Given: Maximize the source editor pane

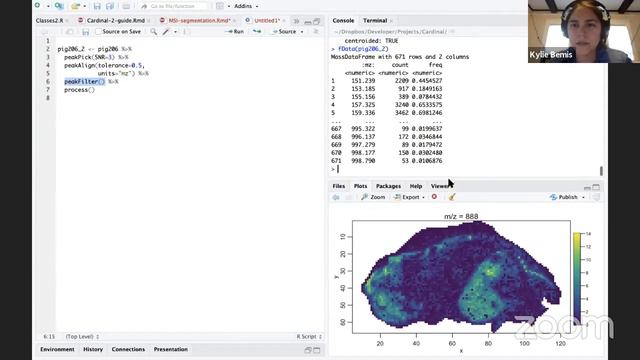Looking at the screenshot, I should coord(317,21).
